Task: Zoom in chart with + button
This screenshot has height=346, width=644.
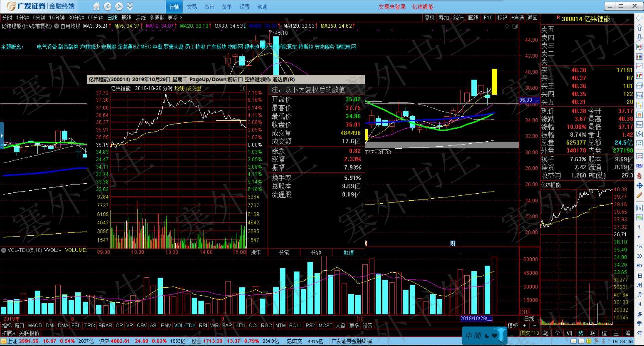Action: coord(524,325)
